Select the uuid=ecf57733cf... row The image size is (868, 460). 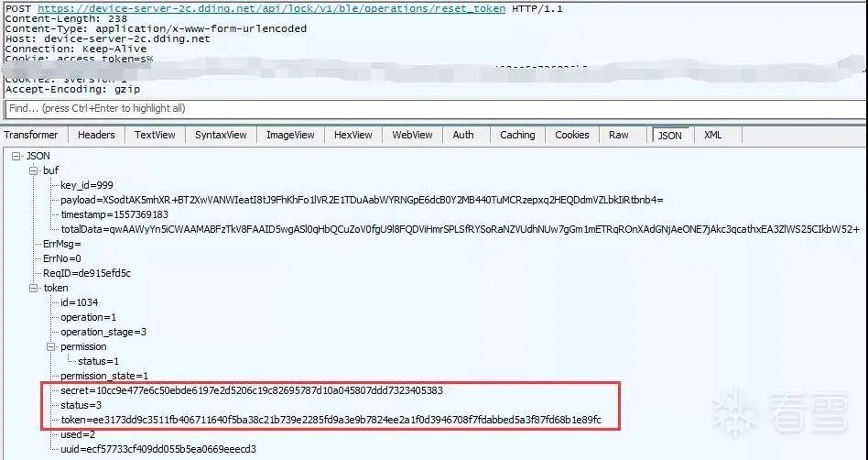pyautogui.click(x=158, y=450)
